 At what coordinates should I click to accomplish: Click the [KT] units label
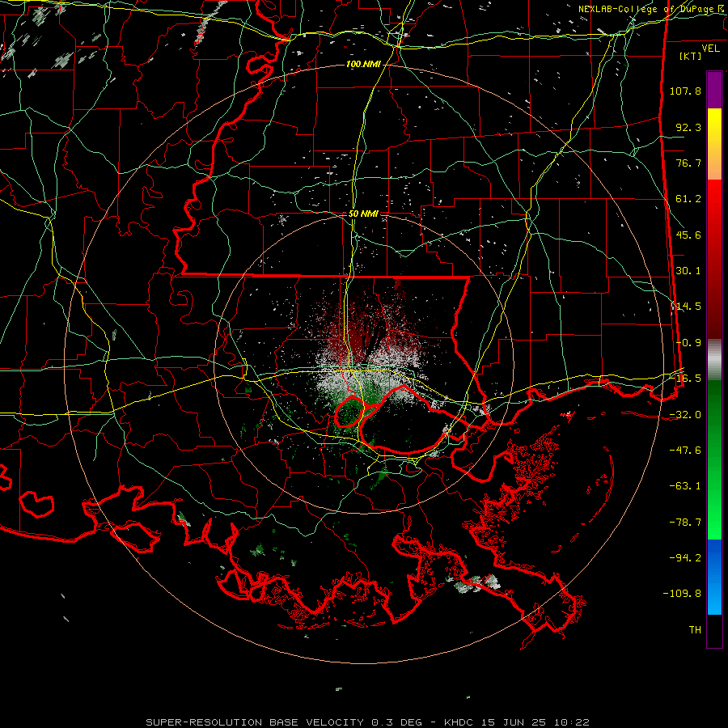691,56
